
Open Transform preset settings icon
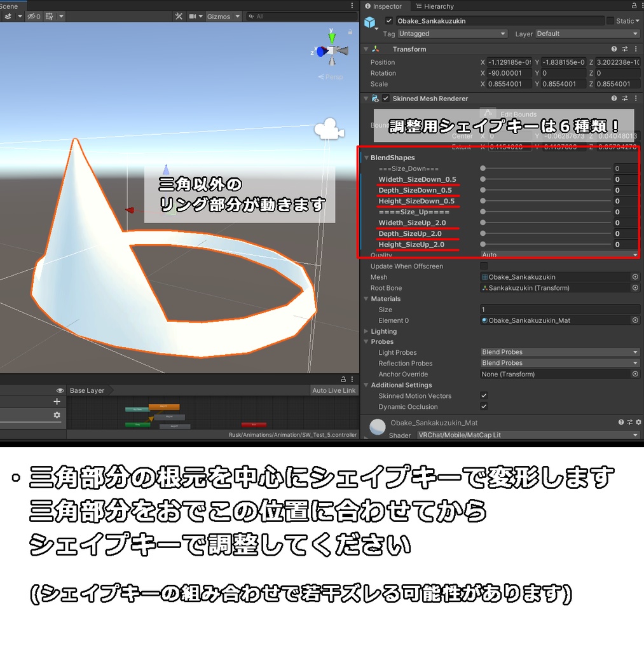point(625,49)
